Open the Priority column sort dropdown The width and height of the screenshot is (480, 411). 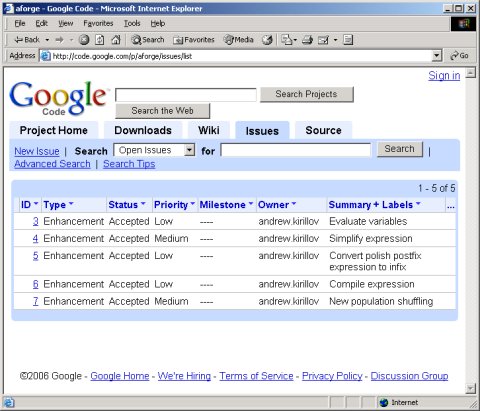192,204
